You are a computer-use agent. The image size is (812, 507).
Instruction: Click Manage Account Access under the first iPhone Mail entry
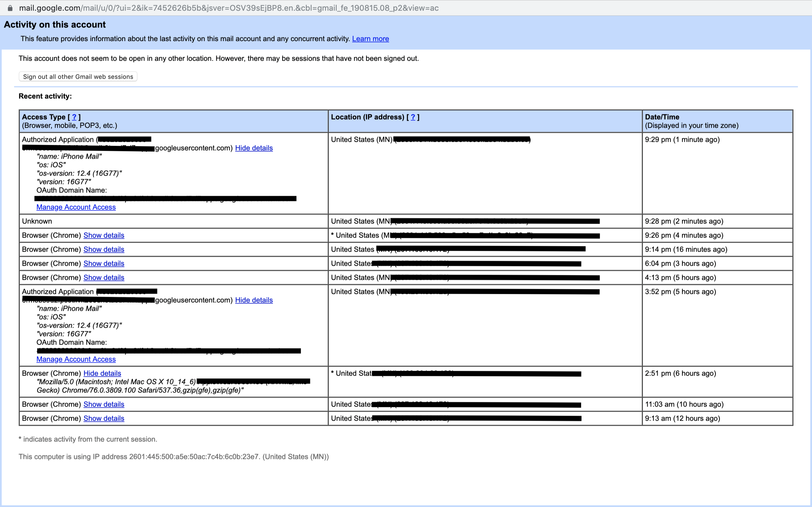click(x=76, y=207)
